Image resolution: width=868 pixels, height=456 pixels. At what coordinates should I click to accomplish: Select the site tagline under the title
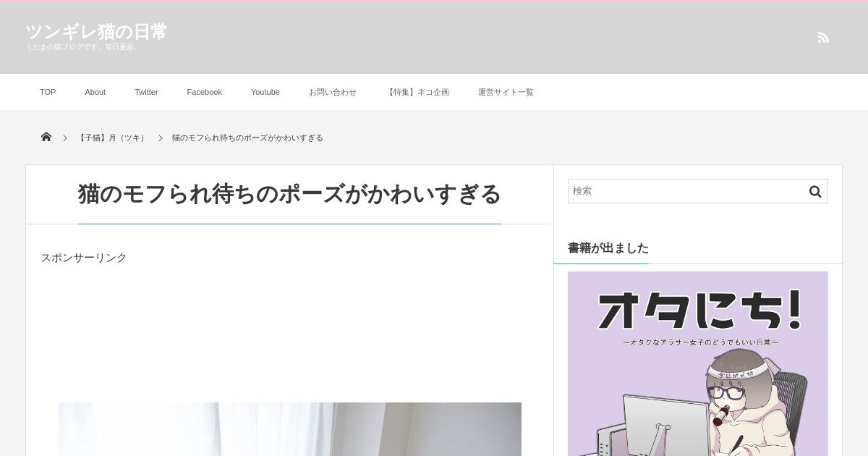[82, 47]
